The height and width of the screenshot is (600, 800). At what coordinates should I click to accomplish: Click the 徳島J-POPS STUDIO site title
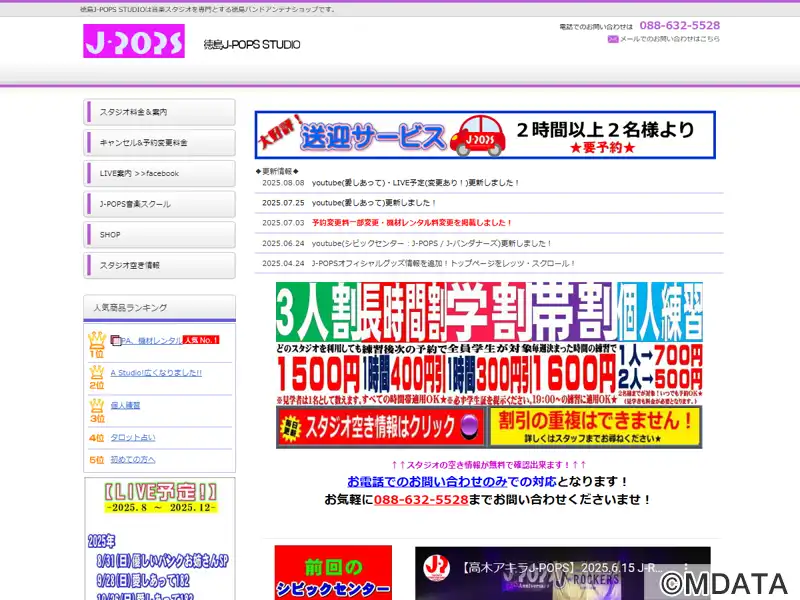pyautogui.click(x=252, y=45)
